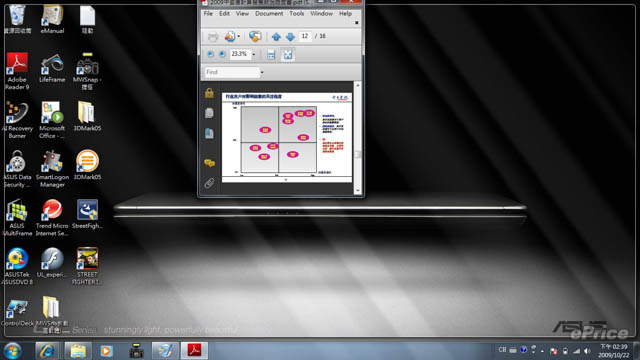Click the Find text field
The height and width of the screenshot is (360, 640).
click(x=232, y=72)
